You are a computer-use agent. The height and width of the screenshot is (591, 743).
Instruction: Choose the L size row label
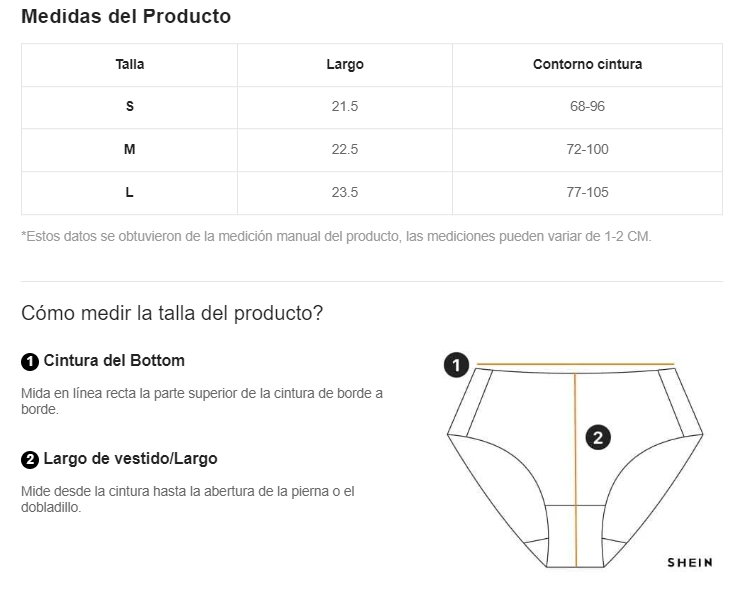tap(130, 193)
